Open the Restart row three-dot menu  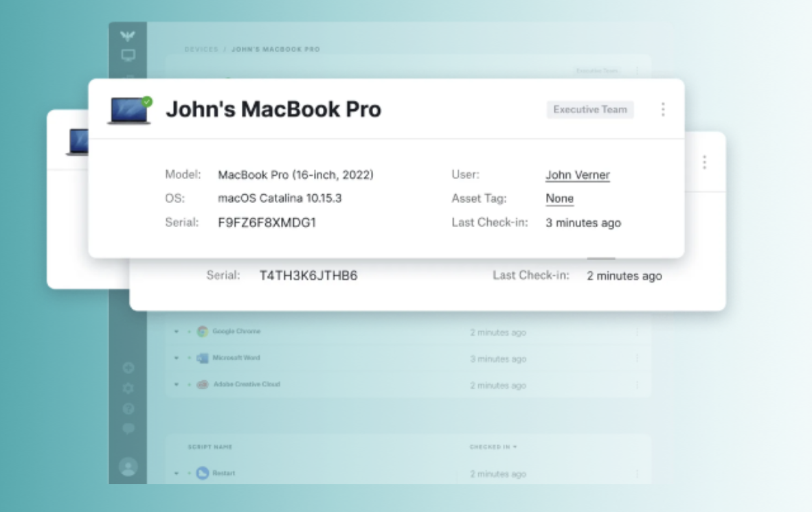click(x=637, y=473)
